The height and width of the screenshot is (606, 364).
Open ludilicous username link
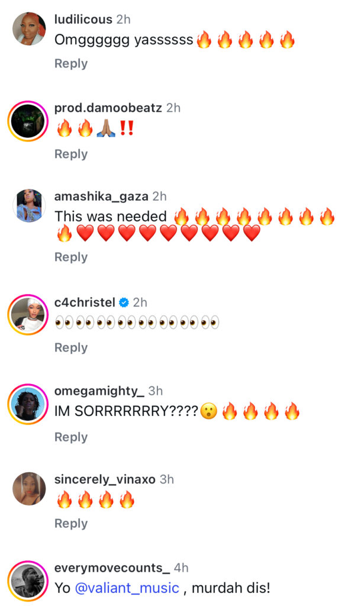(83, 20)
